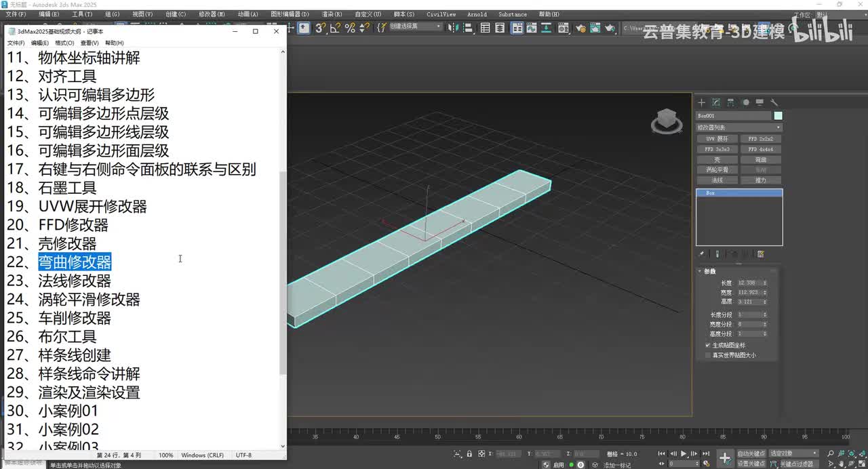Toggle Set Key mode button
This screenshot has width=868, height=469.
[x=751, y=464]
